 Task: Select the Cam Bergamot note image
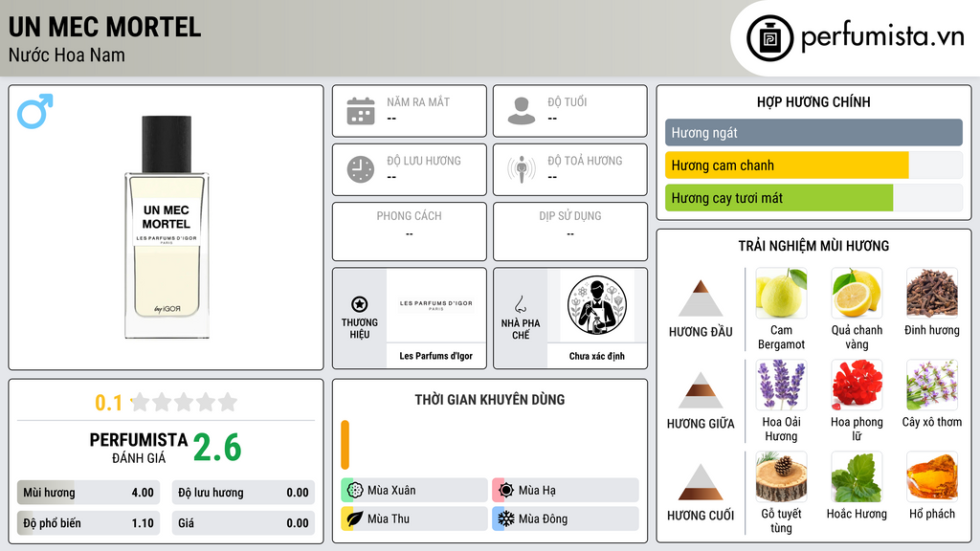[x=781, y=293]
